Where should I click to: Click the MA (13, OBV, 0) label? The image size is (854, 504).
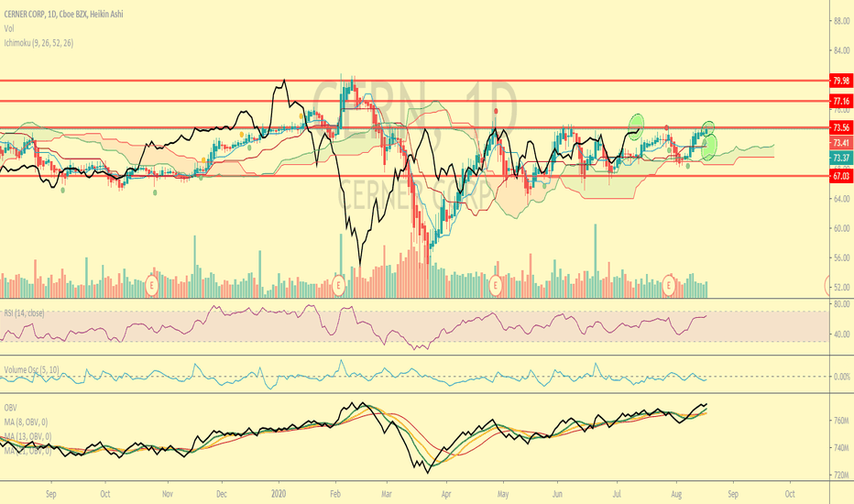[27, 436]
